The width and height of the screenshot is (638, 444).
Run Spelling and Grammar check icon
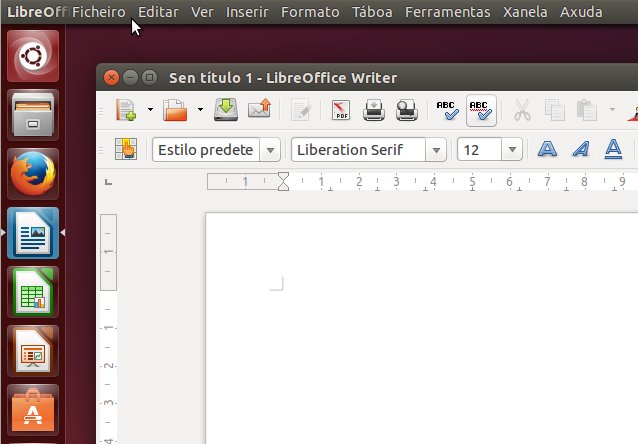(448, 110)
